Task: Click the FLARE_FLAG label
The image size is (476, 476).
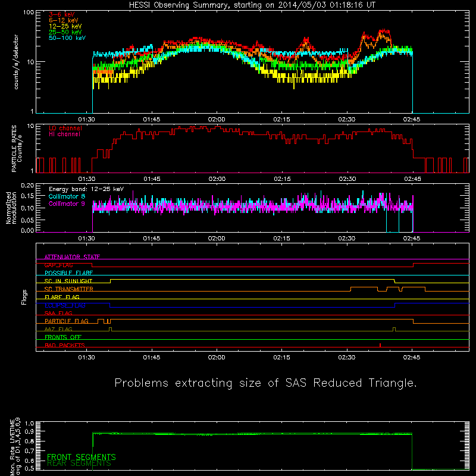Action: click(x=62, y=297)
